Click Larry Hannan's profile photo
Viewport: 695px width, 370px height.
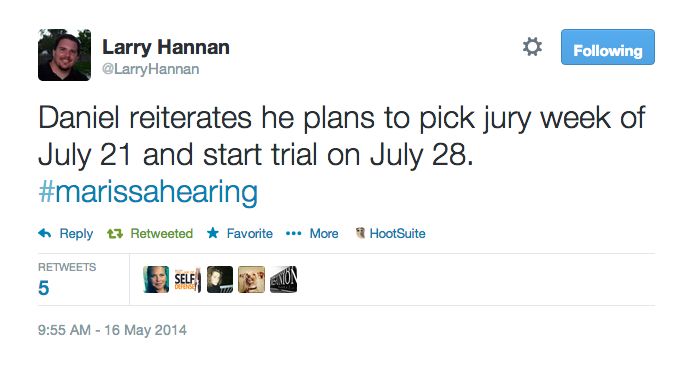(64, 55)
